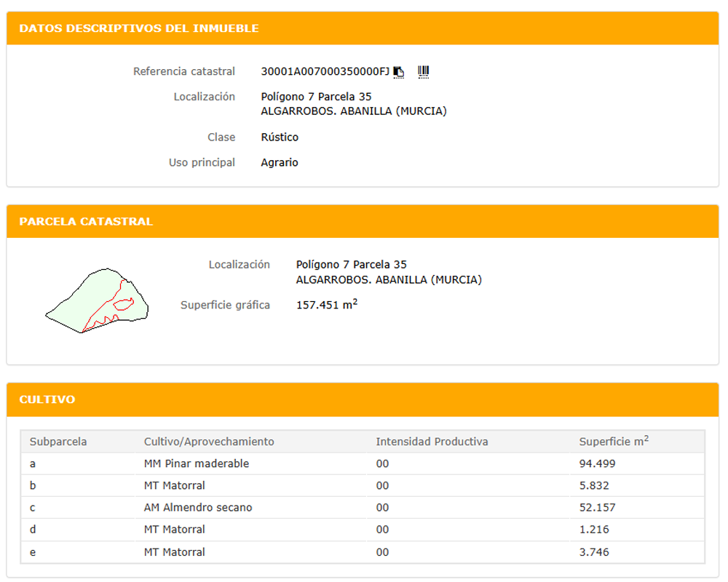The image size is (728, 582).
Task: Select the Intensidad Productiva column header
Action: 432,442
